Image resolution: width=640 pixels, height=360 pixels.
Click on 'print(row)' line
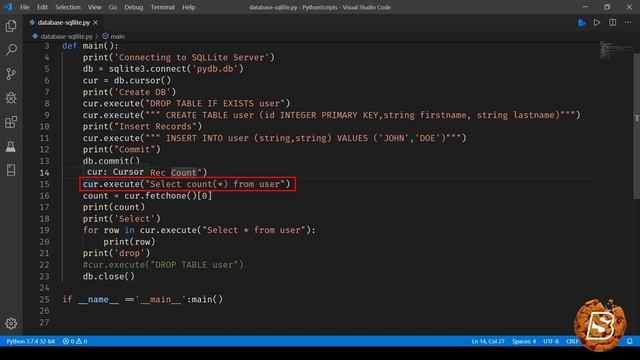(x=129, y=242)
